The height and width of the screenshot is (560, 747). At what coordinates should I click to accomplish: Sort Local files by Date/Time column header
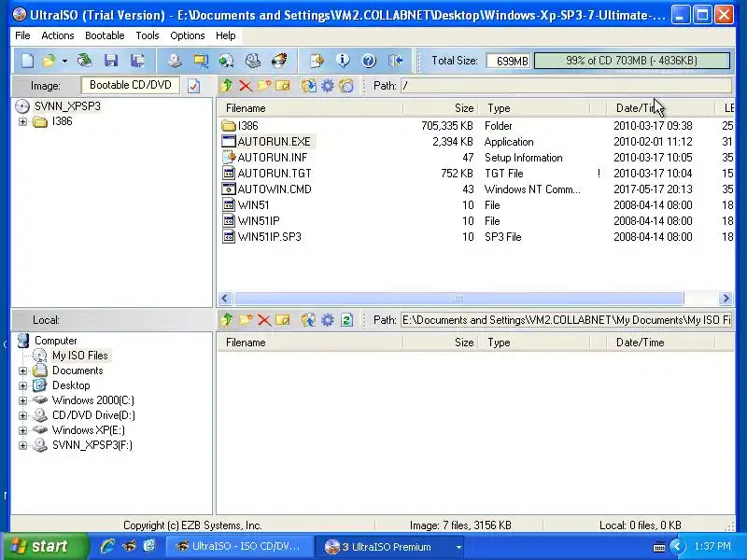coord(660,343)
